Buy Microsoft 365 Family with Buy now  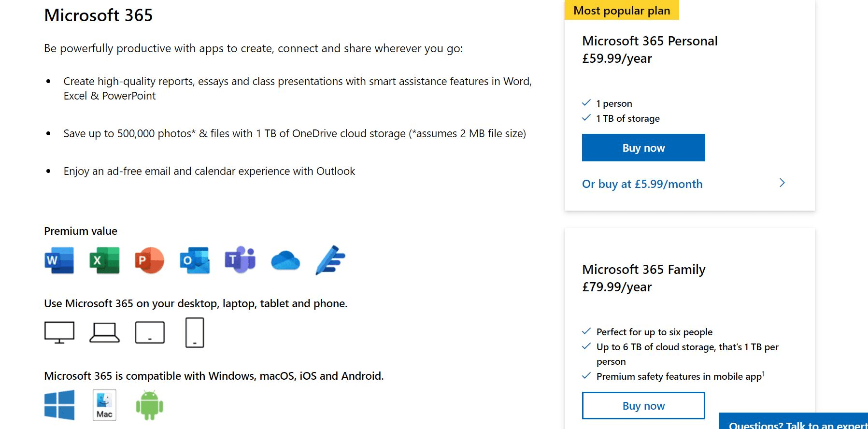(x=643, y=406)
